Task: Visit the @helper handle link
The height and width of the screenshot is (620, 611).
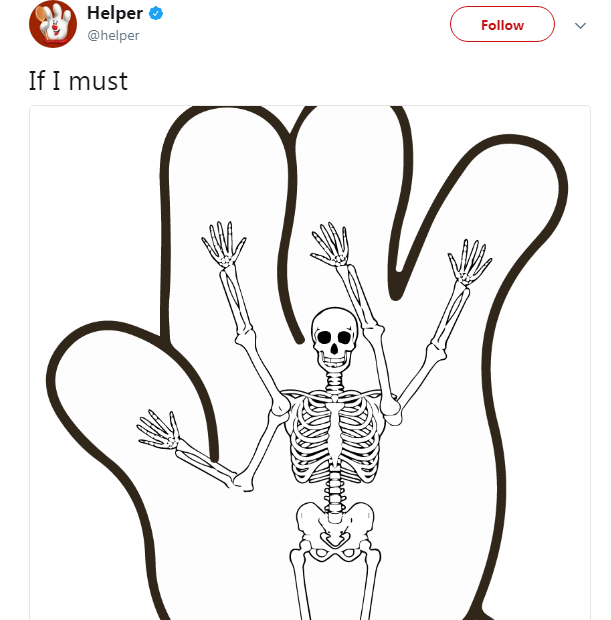Action: tap(113, 35)
